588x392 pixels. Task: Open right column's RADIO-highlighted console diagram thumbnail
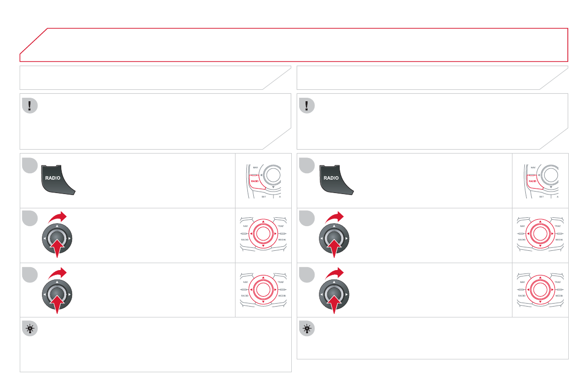point(540,181)
